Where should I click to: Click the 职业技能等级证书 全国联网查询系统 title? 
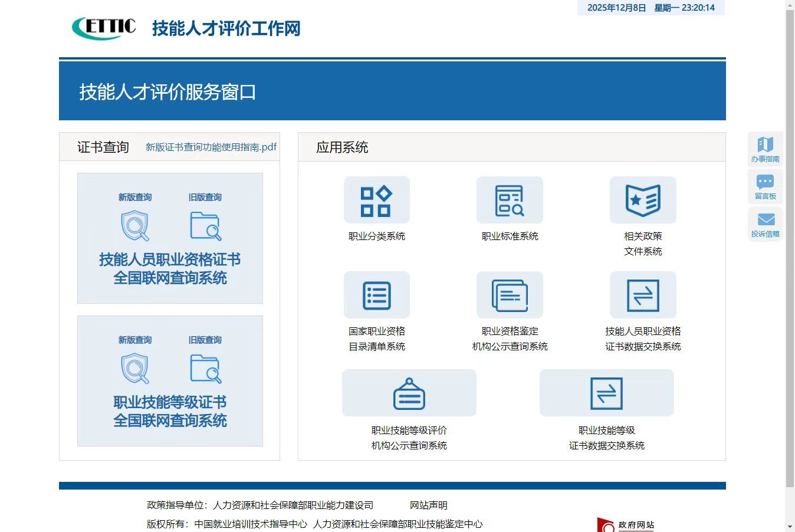(170, 411)
